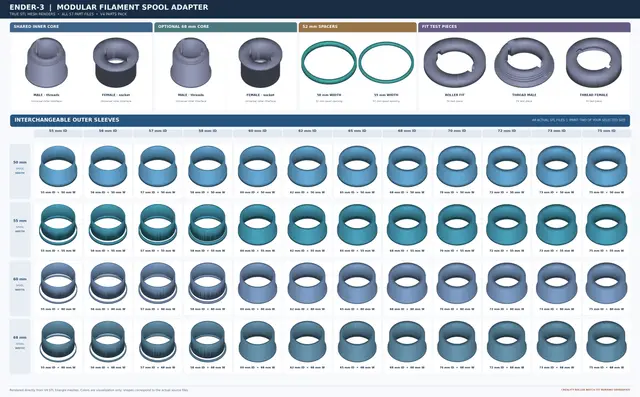Pick the 58 mm ID sleeve in 50 mm row
This screenshot has width=640, height=397.
pyautogui.click(x=208, y=166)
